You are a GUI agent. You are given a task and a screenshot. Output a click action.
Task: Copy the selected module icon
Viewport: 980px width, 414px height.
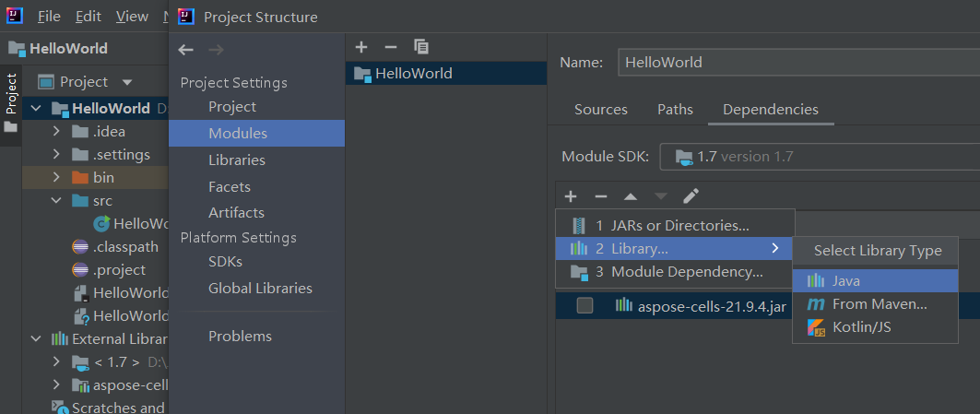coord(421,47)
